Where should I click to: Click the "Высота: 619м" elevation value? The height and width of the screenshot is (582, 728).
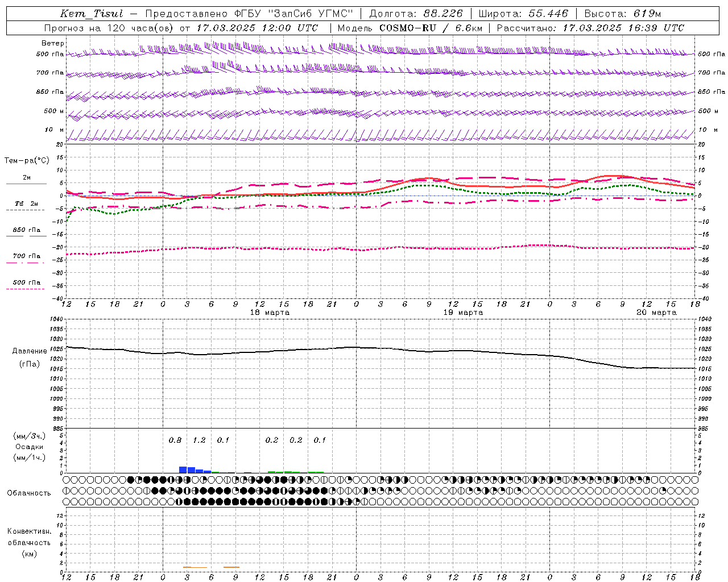pos(623,14)
